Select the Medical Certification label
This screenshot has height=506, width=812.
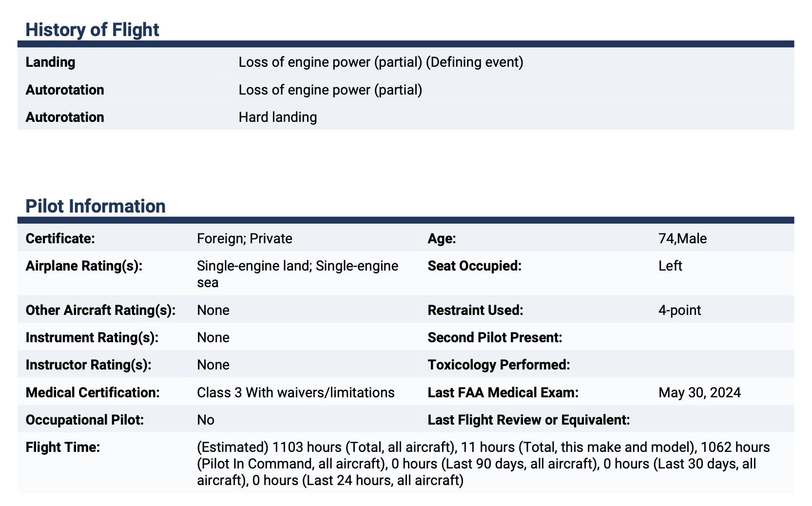click(93, 392)
